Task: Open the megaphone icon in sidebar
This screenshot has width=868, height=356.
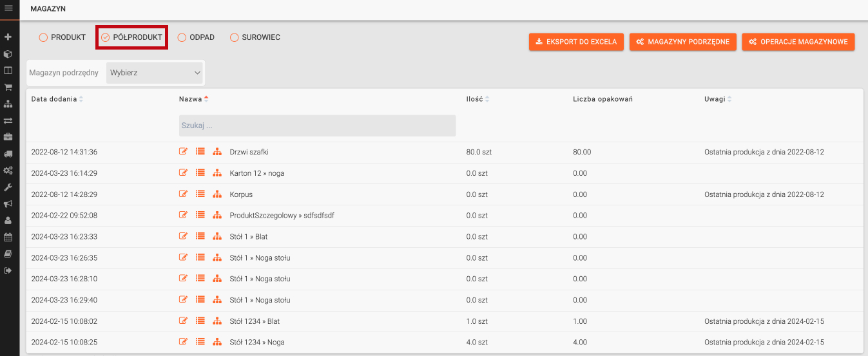Action: pyautogui.click(x=8, y=204)
